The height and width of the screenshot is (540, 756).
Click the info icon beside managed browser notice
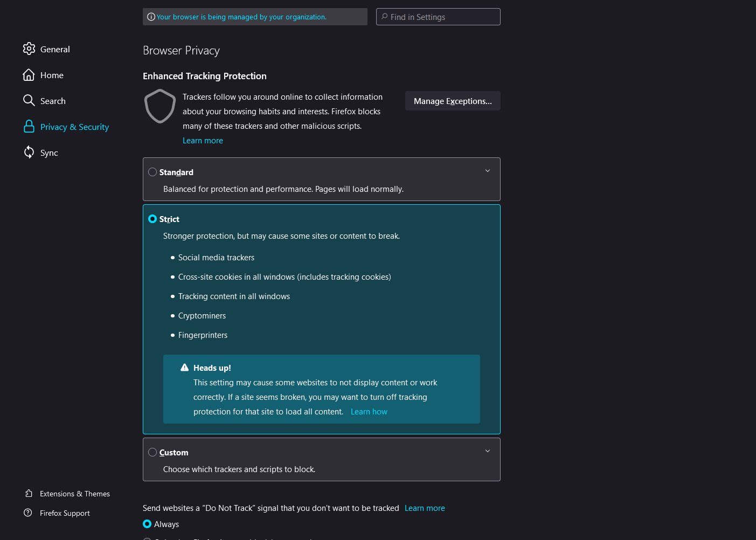click(151, 17)
